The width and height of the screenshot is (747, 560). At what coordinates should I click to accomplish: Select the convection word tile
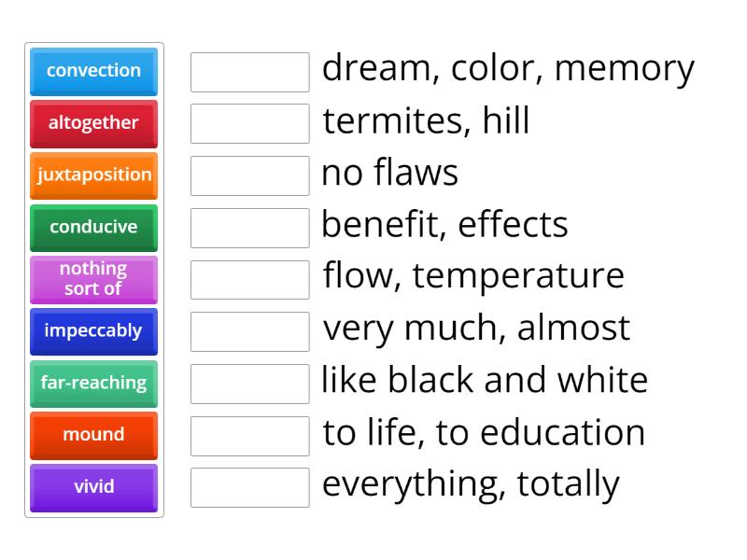[x=93, y=71]
